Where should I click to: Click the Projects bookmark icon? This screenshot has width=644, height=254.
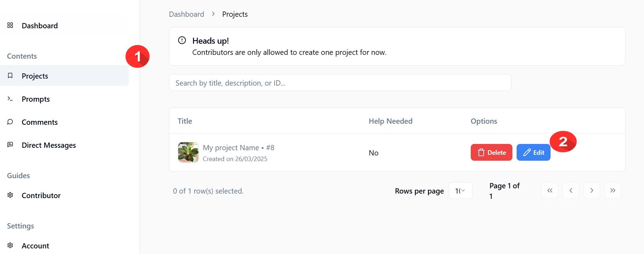(x=10, y=75)
